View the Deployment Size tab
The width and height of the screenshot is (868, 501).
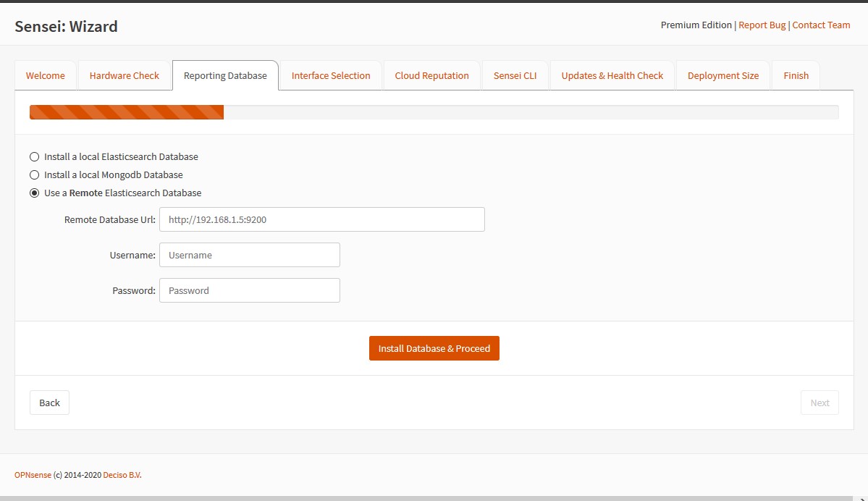pyautogui.click(x=722, y=75)
